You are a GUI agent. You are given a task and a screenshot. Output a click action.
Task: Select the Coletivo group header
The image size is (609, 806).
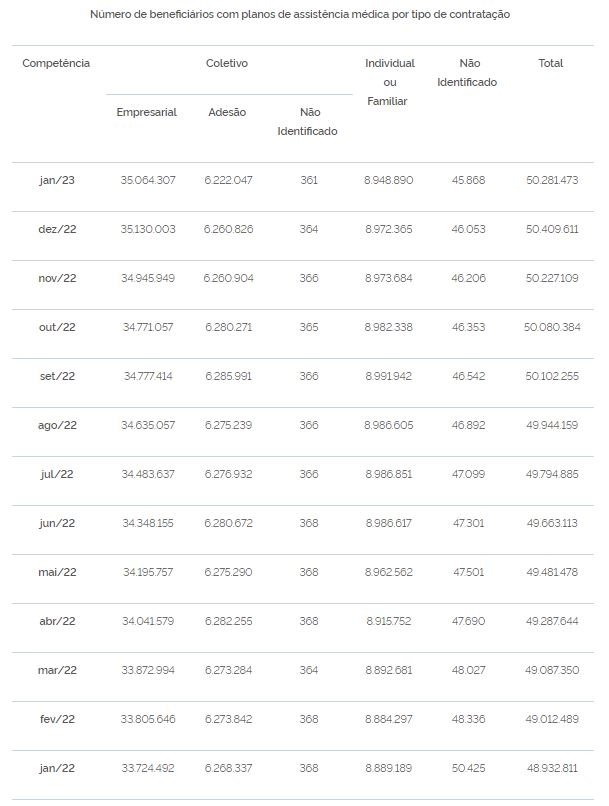tap(227, 63)
